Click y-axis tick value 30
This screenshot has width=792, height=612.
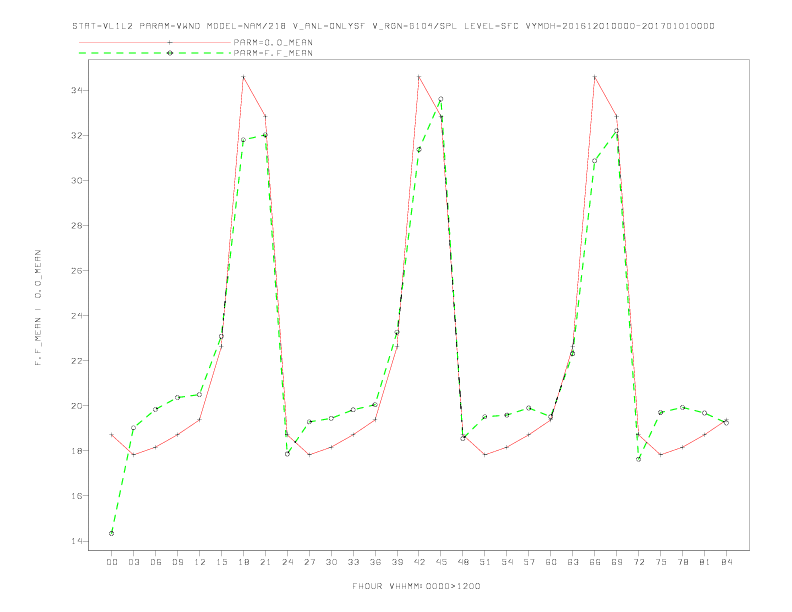coord(77,180)
